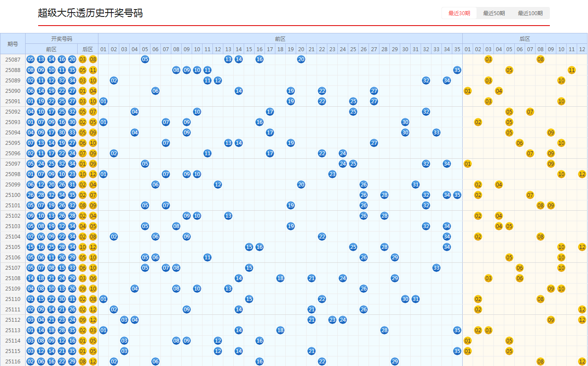Click blue ball 35 in 25088 trend grid

[457, 70]
